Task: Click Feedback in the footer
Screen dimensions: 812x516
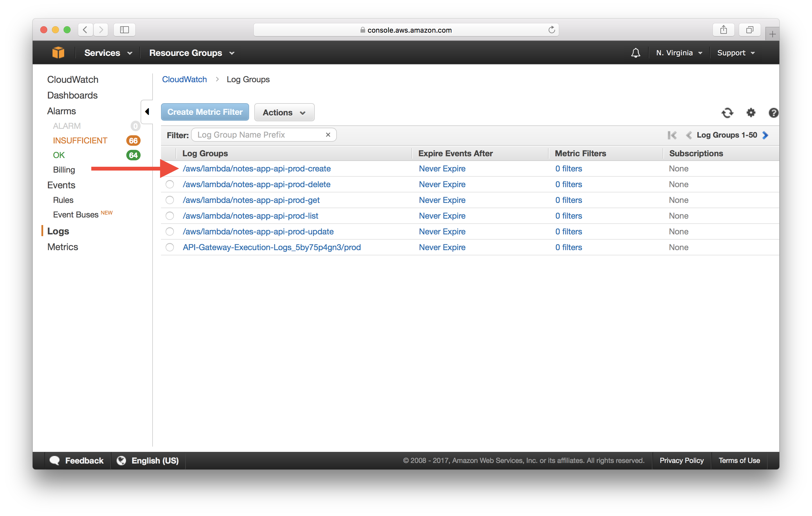Action: (x=76, y=461)
